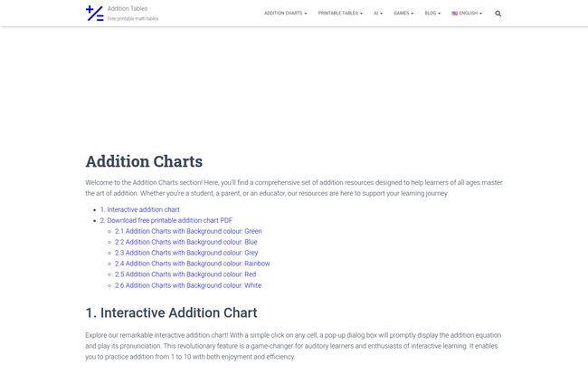Jump to Background colour: Green charts
This screenshot has width=588, height=375.
coord(188,231)
